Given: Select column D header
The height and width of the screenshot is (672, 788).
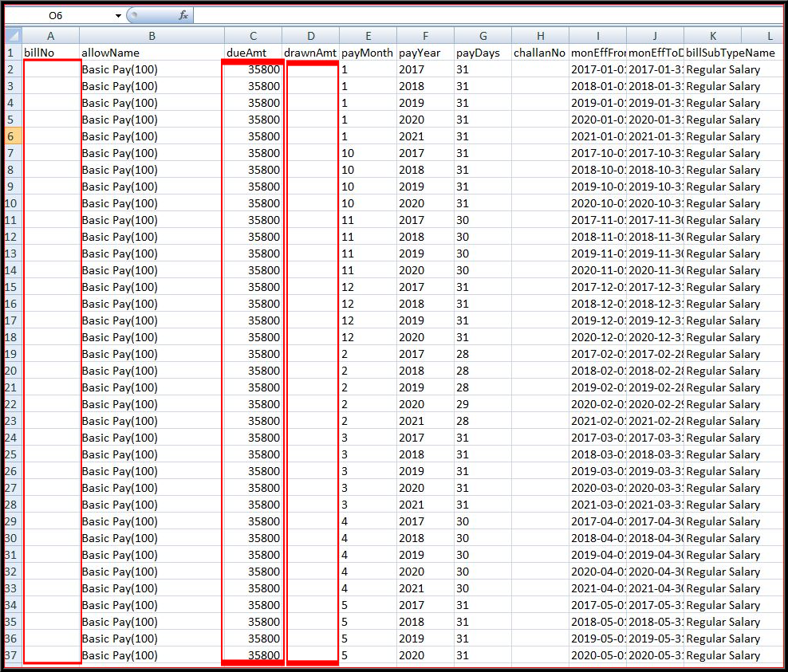Looking at the screenshot, I should [x=310, y=36].
